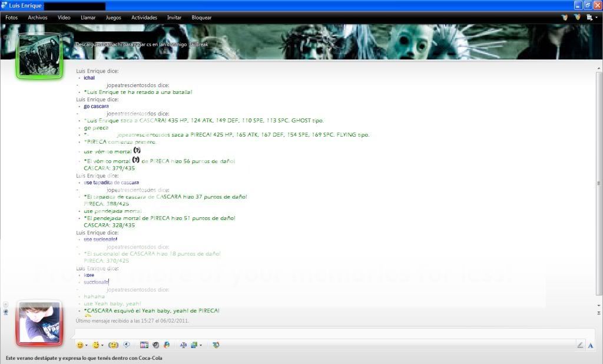Click the voice clip icon
Image resolution: width=603 pixels, height=364 pixels.
tap(127, 345)
